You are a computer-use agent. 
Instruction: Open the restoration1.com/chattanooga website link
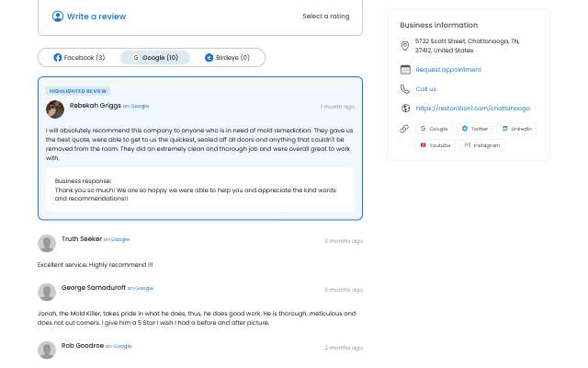(x=473, y=109)
